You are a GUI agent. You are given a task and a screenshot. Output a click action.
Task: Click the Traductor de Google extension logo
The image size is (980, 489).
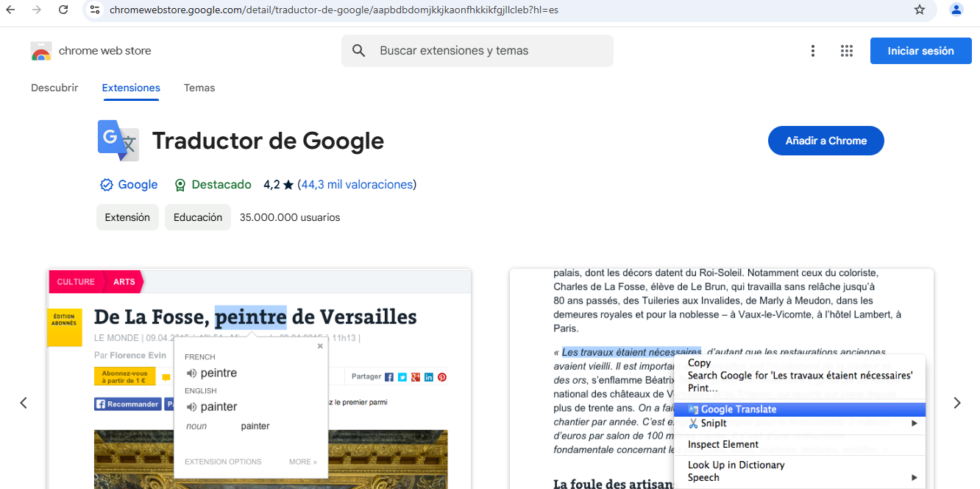(118, 140)
